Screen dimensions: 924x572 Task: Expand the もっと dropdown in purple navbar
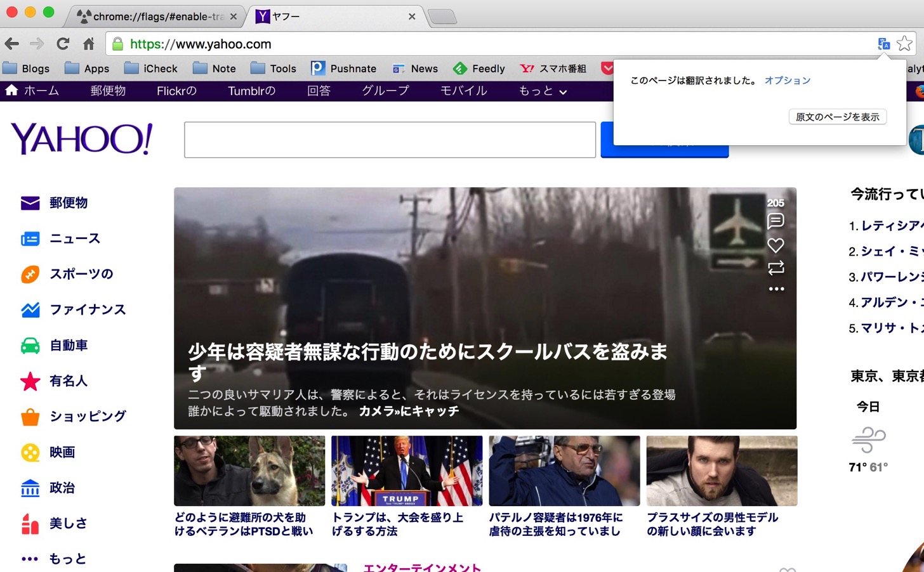(x=543, y=91)
